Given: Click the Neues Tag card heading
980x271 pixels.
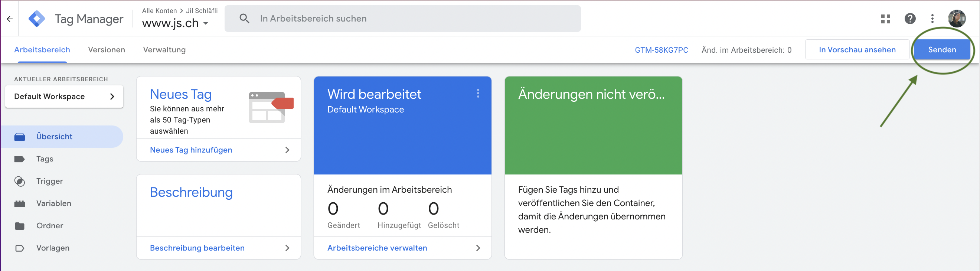Looking at the screenshot, I should pos(181,94).
